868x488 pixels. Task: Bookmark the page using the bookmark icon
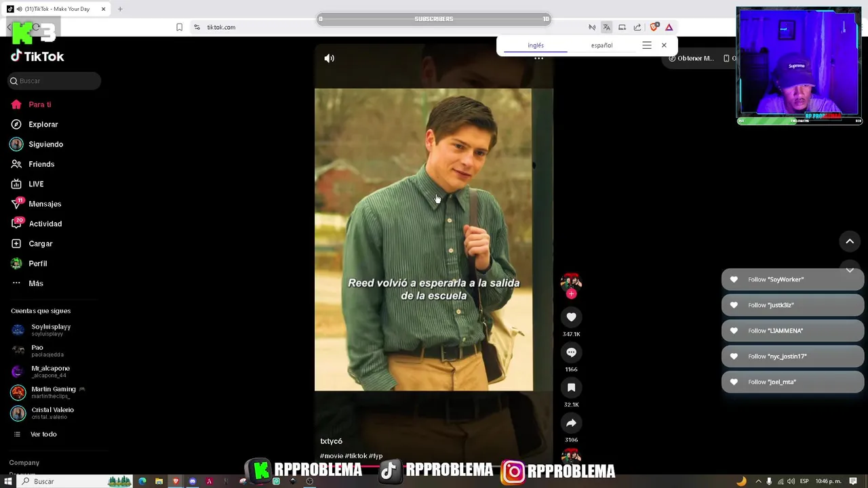coord(179,27)
